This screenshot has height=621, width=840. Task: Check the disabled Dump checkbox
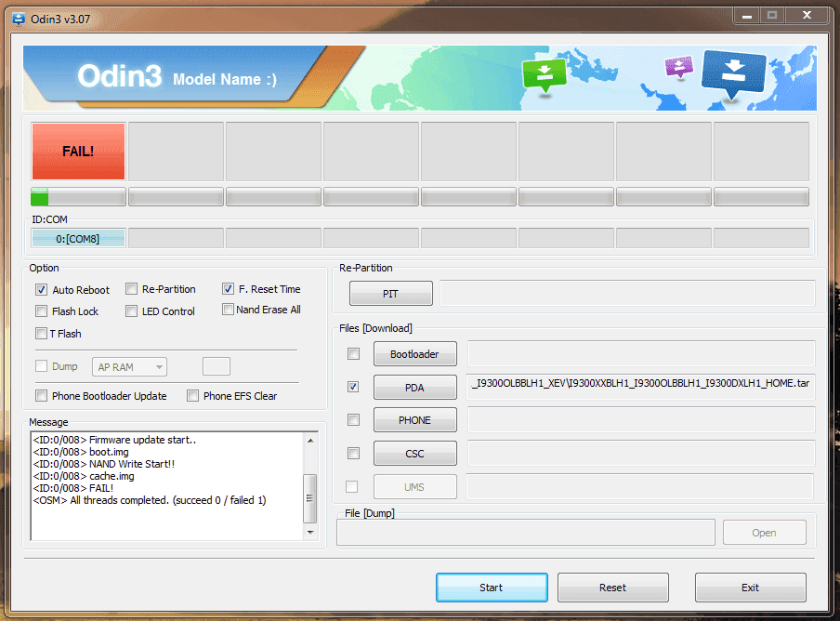click(x=41, y=366)
